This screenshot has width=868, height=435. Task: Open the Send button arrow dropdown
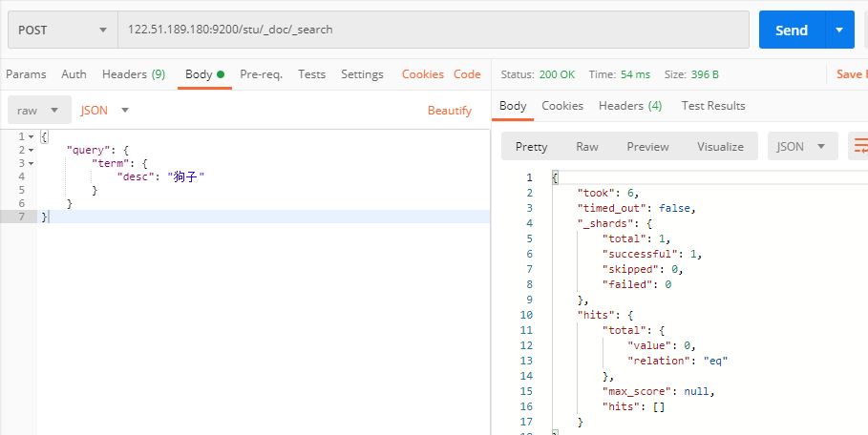click(839, 30)
